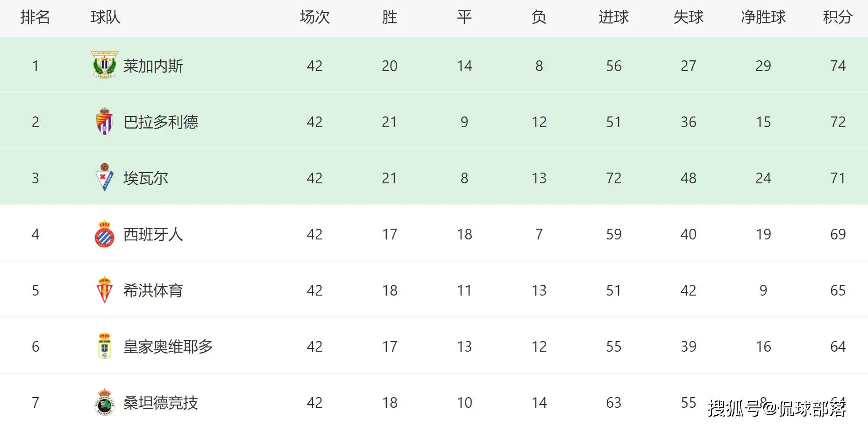Image resolution: width=868 pixels, height=427 pixels.
Task: Click the 皇家奥维耶多 team name
Action: coord(168,347)
